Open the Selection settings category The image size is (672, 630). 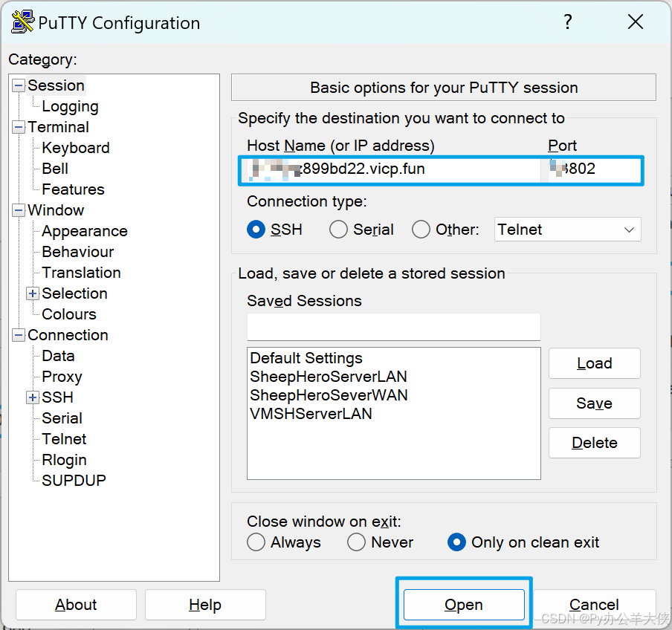74,293
